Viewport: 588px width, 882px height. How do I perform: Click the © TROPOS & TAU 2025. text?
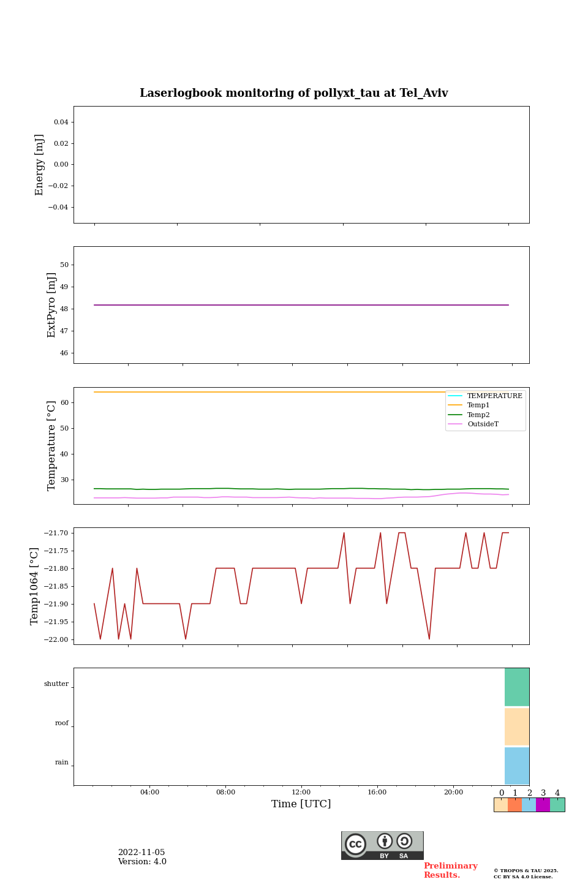pyautogui.click(x=526, y=870)
